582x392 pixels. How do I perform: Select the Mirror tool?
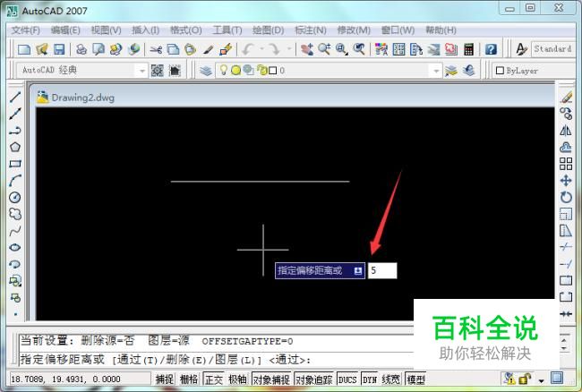pyautogui.click(x=566, y=131)
